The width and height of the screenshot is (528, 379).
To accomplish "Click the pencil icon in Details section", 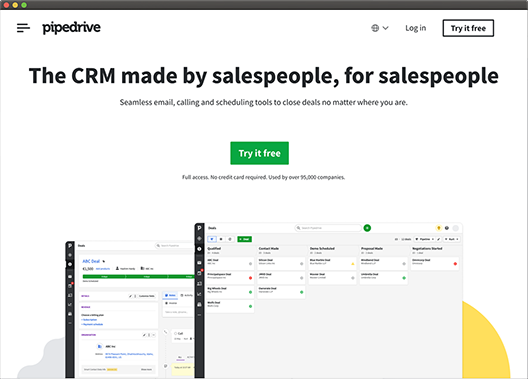I will (130, 296).
